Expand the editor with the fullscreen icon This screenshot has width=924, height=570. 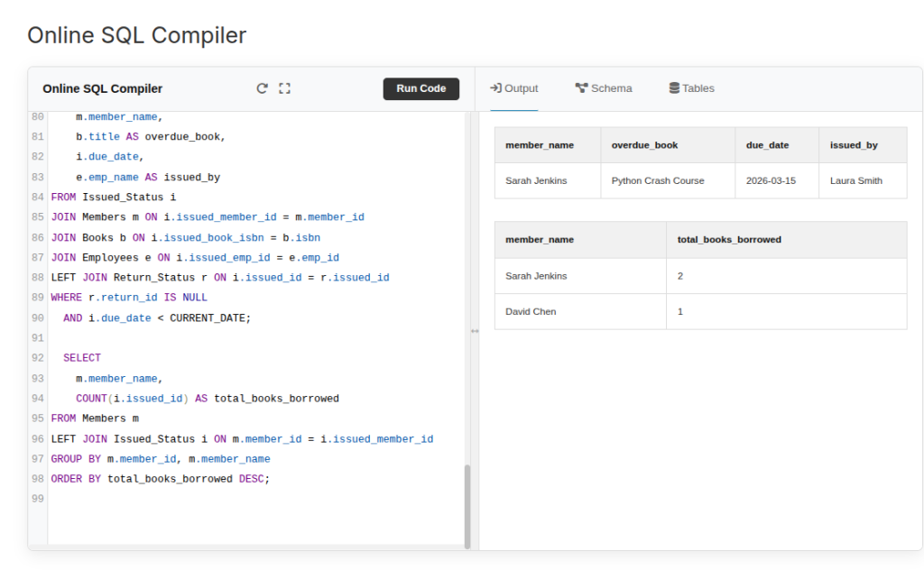(x=285, y=88)
